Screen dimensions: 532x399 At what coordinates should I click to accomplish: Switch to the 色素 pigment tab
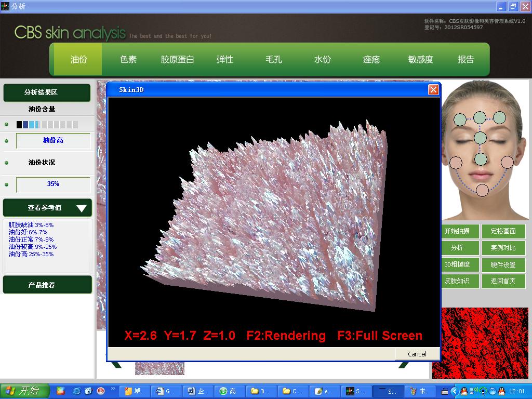point(128,60)
